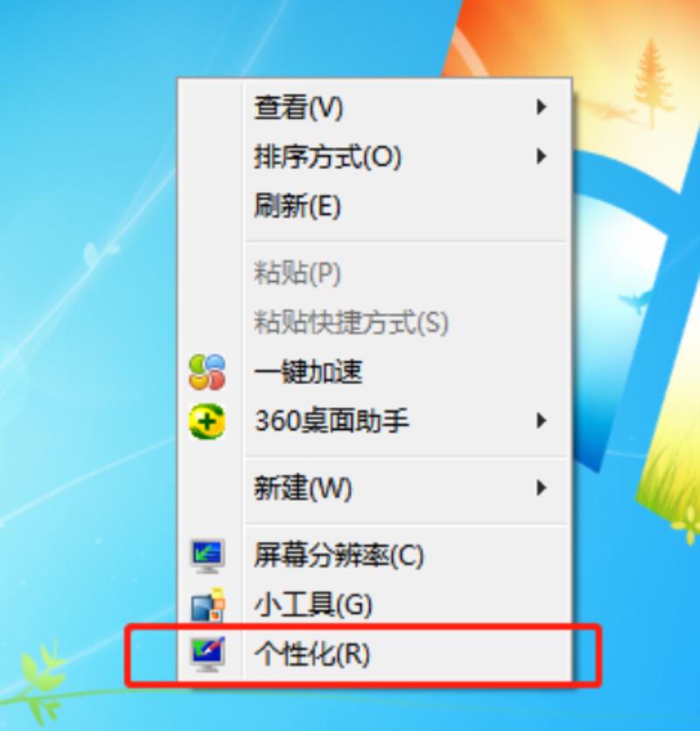This screenshot has height=731, width=700.
Task: Click empty desktop wallpaper to dismiss menu
Action: tap(84, 140)
